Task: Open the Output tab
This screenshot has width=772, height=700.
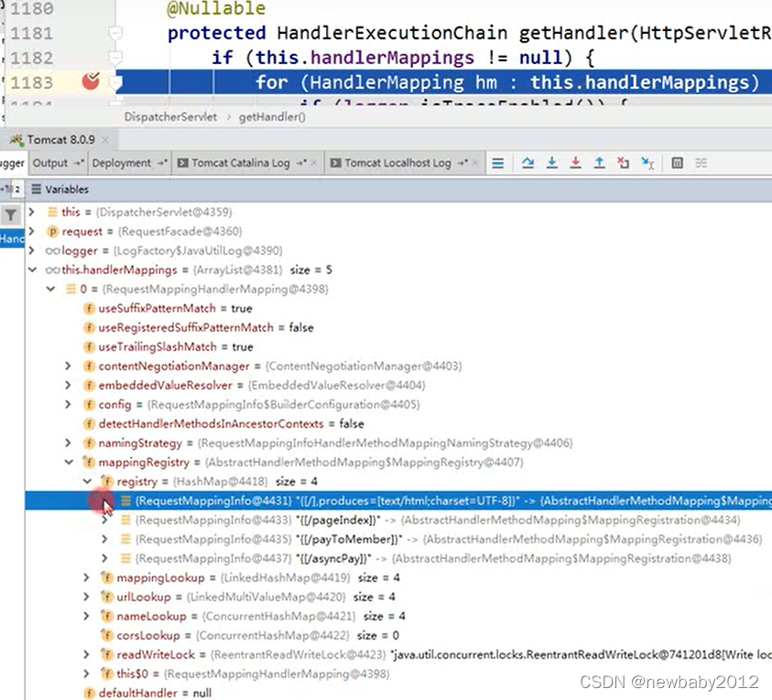Action: click(58, 163)
